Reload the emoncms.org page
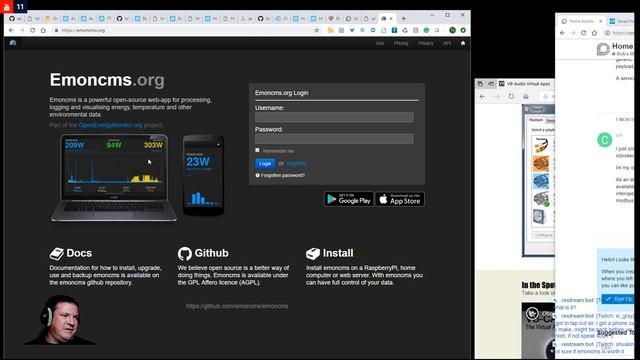This screenshot has width=640, height=360. (32, 30)
